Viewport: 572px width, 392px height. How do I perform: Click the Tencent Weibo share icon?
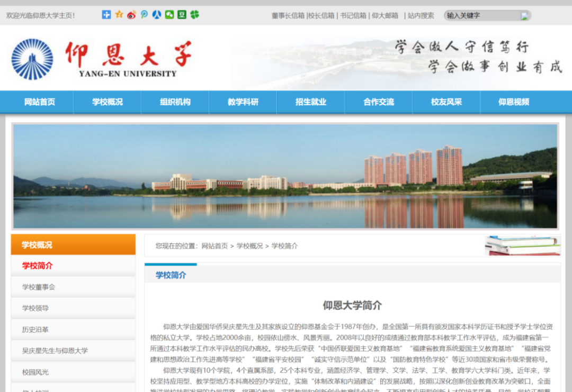144,15
